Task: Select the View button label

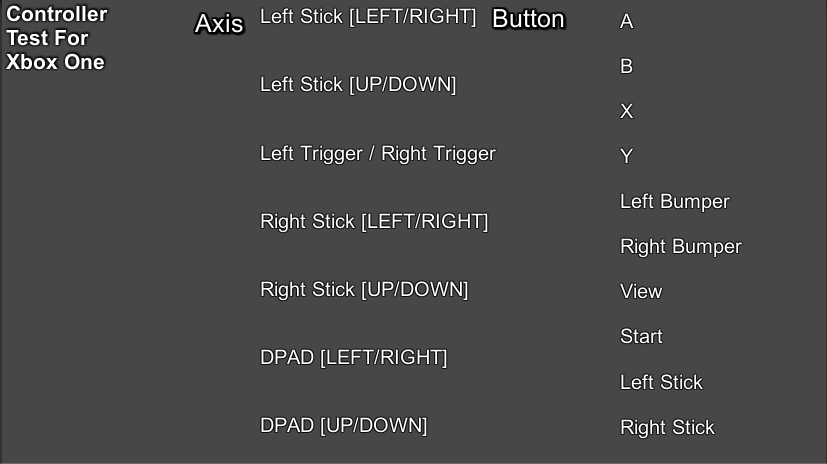Action: pyautogui.click(x=641, y=292)
